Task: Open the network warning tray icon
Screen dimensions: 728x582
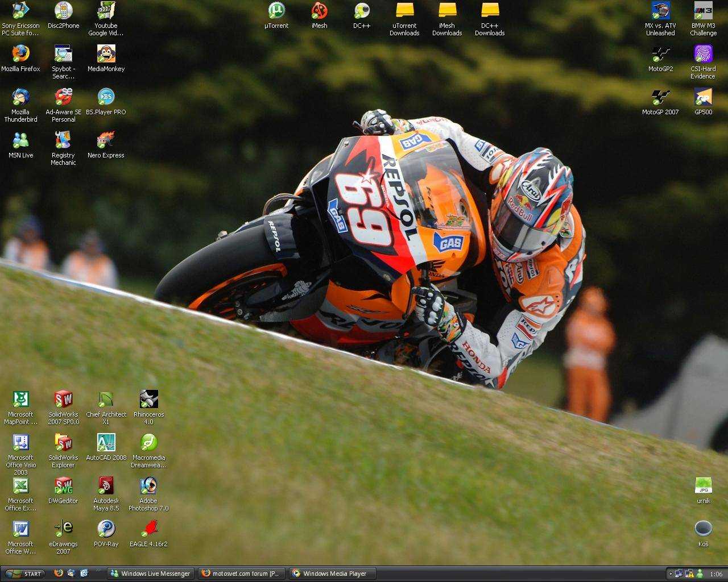Action: coord(689,574)
